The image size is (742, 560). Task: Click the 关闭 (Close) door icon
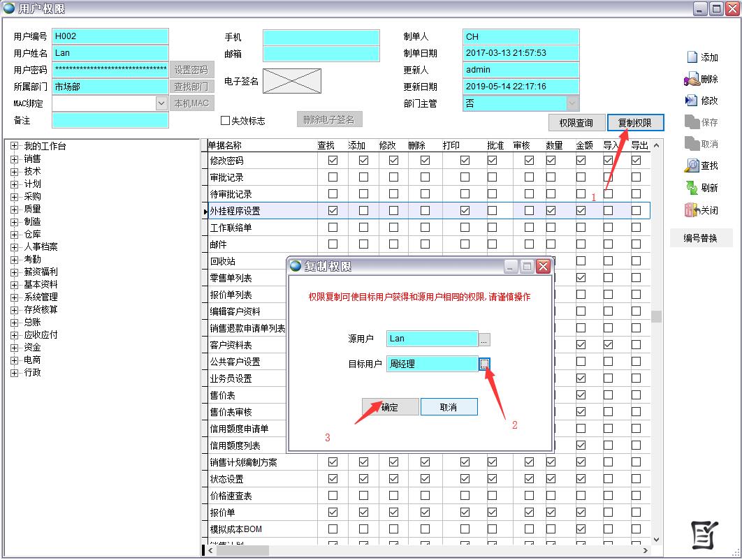pos(692,210)
